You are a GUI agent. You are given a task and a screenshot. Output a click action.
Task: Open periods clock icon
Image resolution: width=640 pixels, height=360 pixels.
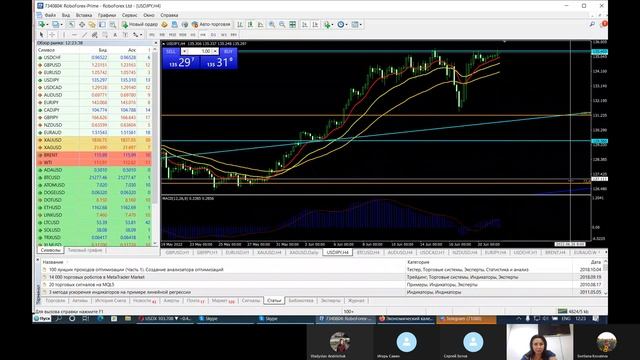(340, 24)
